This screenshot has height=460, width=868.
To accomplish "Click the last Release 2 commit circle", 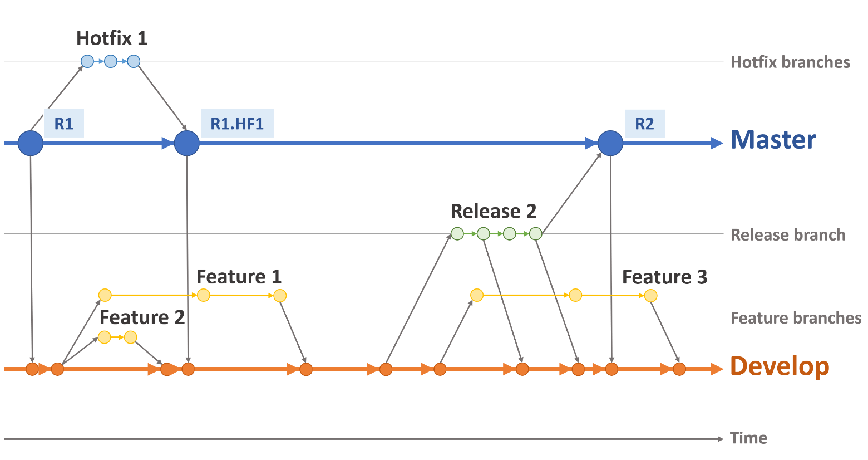I will (x=535, y=234).
